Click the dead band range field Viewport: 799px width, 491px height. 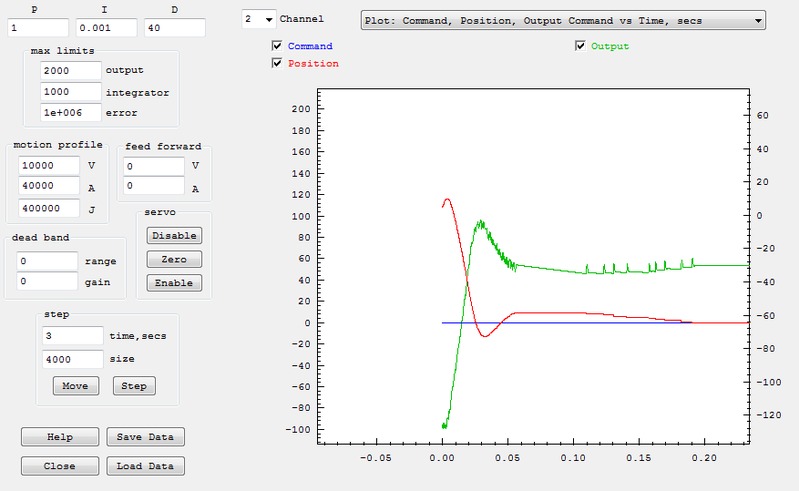[47, 261]
